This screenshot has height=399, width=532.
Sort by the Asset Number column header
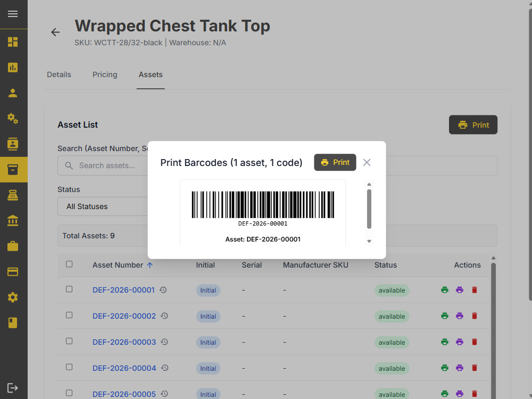[x=122, y=265]
